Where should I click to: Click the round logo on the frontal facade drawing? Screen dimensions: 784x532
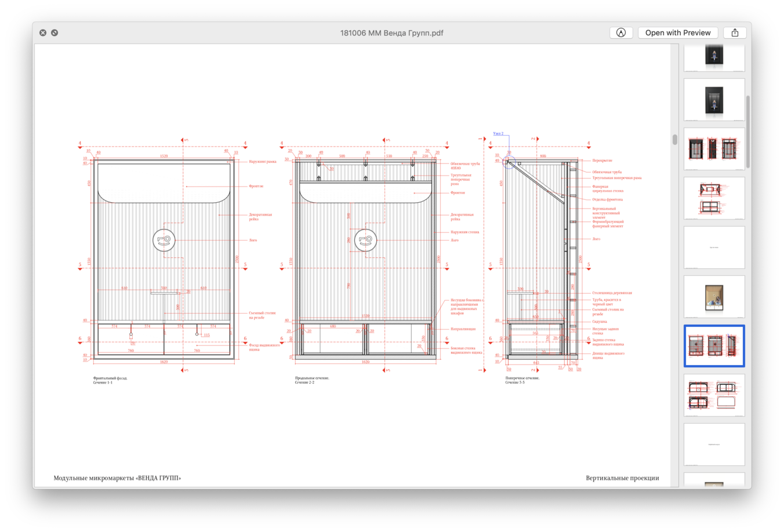coord(164,240)
